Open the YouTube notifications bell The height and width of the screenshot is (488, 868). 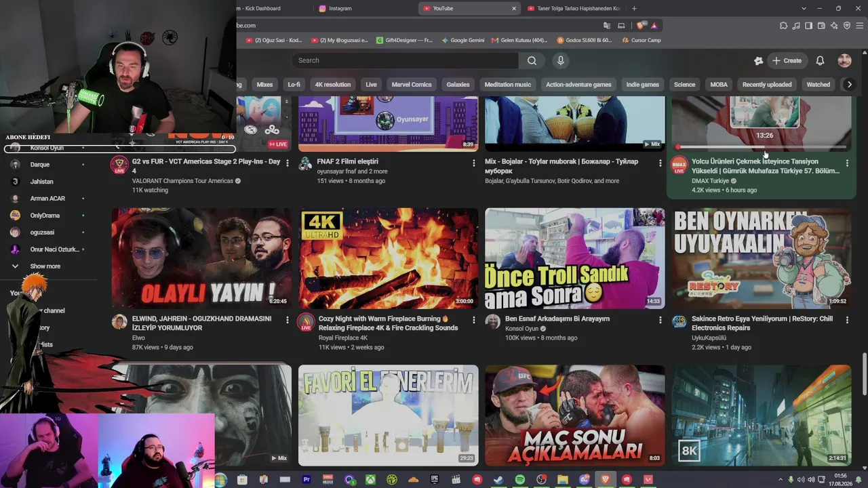point(820,60)
